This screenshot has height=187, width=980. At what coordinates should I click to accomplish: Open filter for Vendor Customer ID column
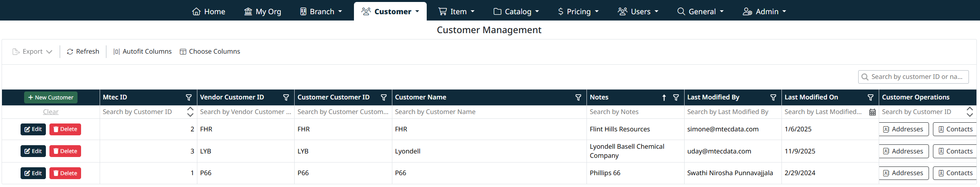click(x=286, y=97)
